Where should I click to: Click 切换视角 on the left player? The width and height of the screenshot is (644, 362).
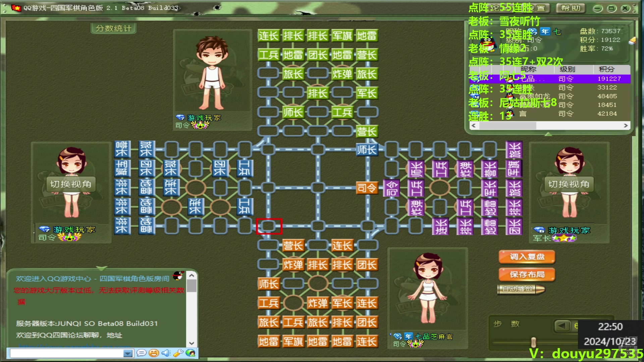pyautogui.click(x=71, y=184)
